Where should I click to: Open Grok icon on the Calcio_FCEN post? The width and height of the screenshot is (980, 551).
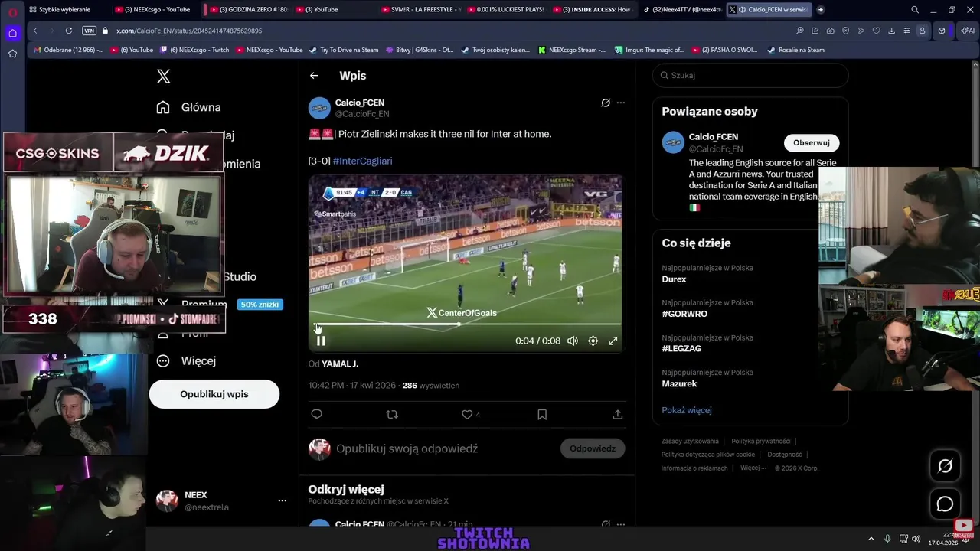pos(606,103)
